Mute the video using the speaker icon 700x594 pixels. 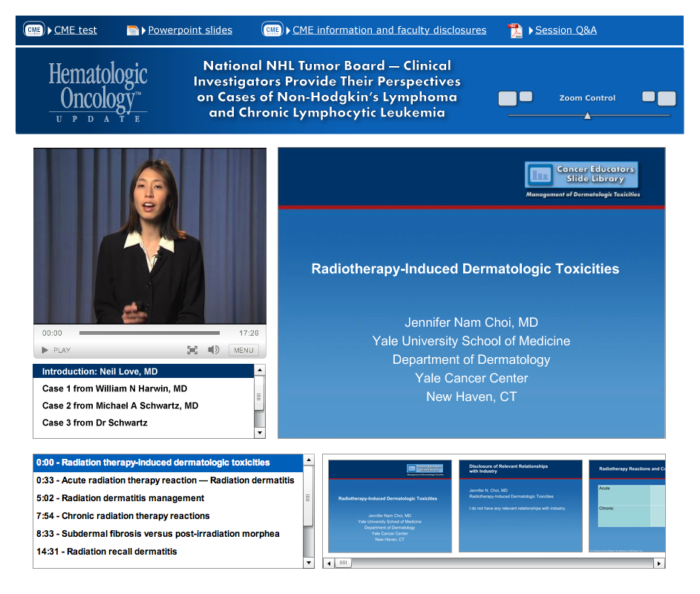[213, 350]
